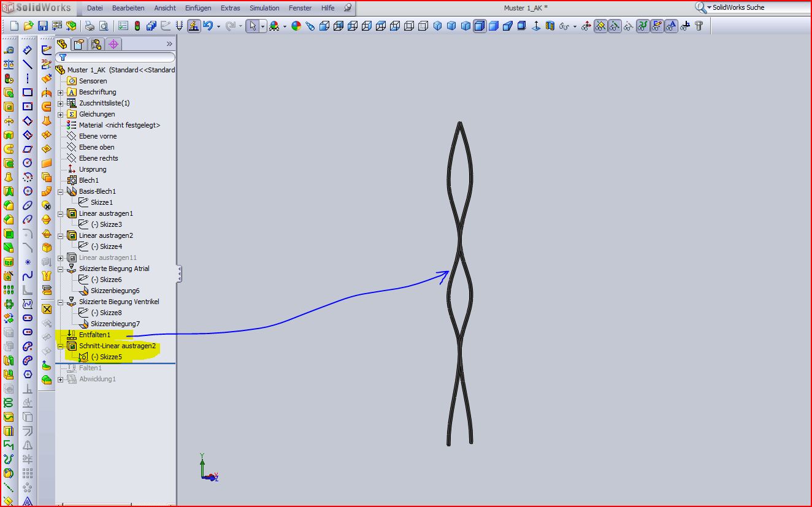Click the Print icon in toolbar

click(x=90, y=26)
